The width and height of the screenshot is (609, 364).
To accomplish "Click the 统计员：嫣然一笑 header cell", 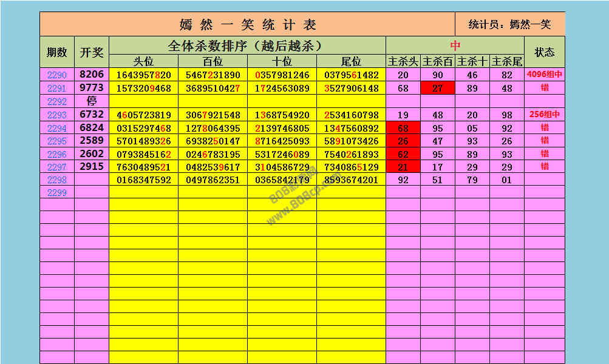I will (x=509, y=24).
